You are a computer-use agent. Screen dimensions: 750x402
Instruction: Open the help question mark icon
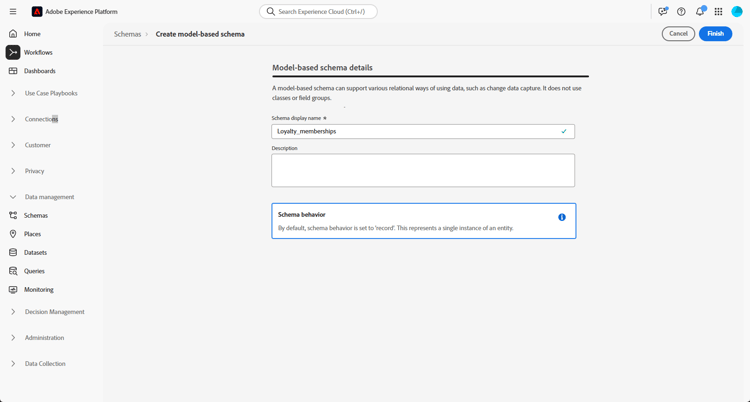coord(681,12)
